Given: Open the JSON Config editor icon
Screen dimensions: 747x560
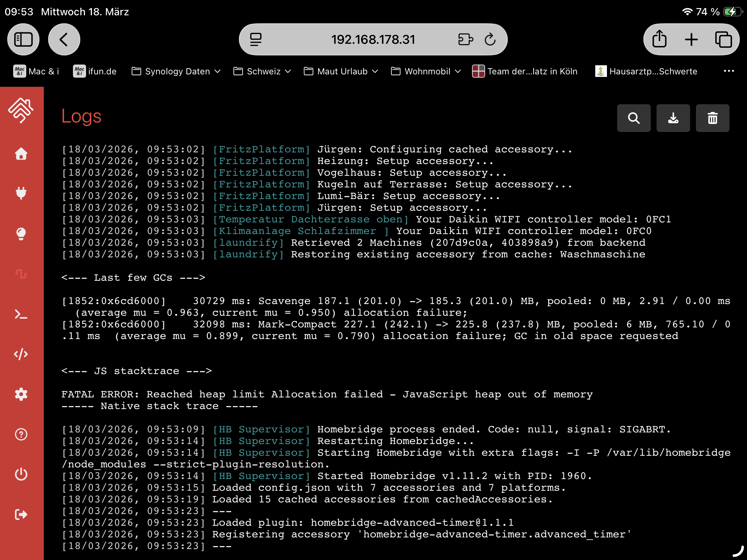Looking at the screenshot, I should (x=21, y=354).
